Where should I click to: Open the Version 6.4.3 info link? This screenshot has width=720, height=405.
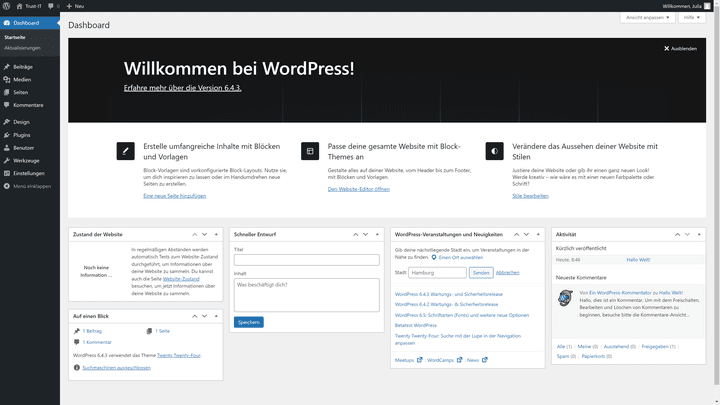(182, 88)
